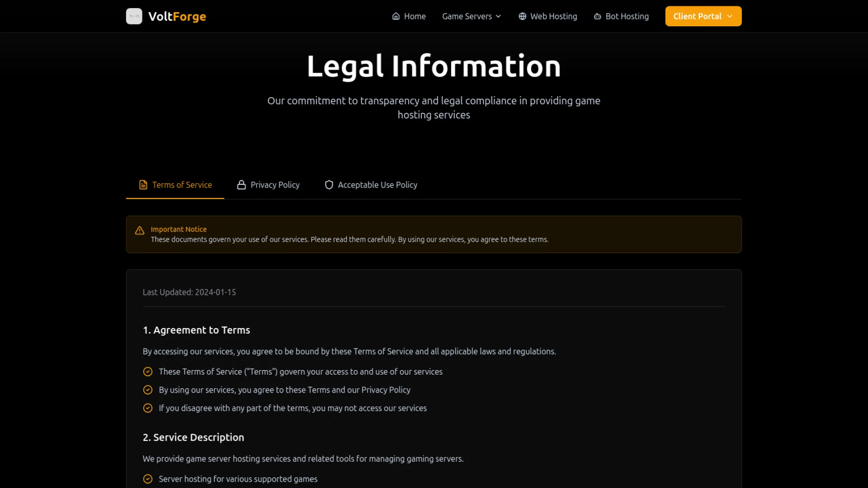Viewport: 868px width, 488px height.
Task: Navigate to Bot Hosting link
Action: [627, 16]
